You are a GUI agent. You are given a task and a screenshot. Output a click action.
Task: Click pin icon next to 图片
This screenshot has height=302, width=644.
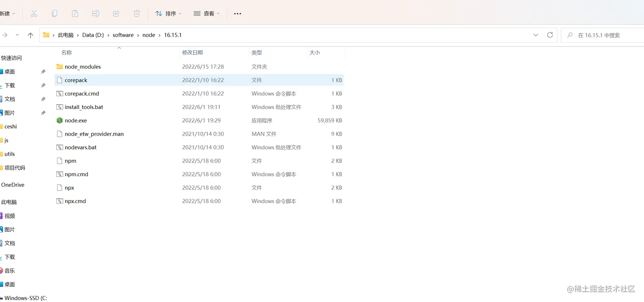point(43,113)
